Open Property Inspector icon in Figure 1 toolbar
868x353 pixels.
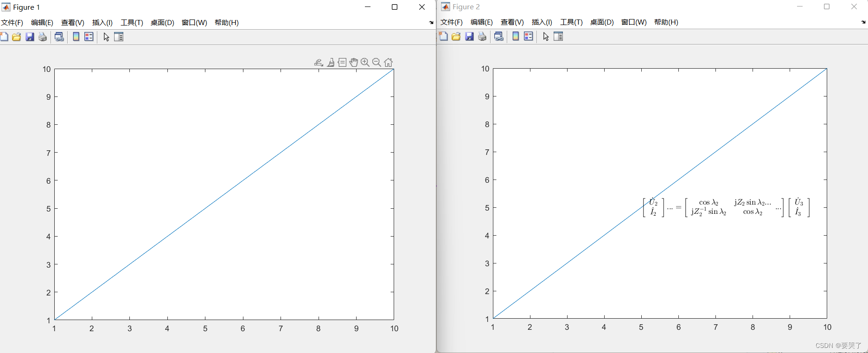pos(119,37)
